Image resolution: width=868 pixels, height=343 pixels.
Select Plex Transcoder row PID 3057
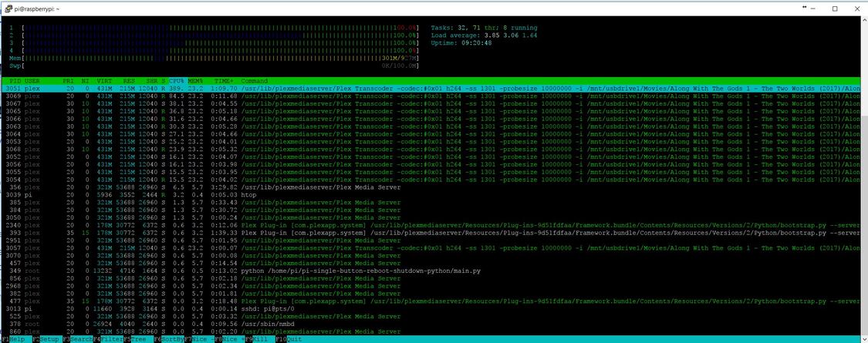(432, 248)
